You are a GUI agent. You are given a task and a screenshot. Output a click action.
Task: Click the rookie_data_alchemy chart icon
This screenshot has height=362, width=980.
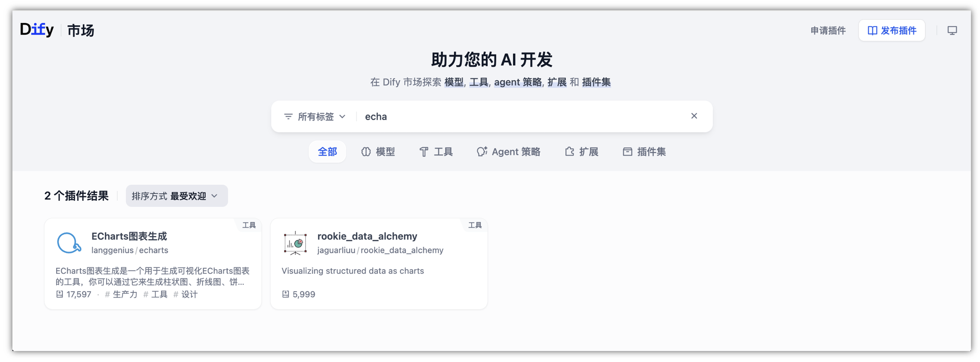tap(295, 243)
